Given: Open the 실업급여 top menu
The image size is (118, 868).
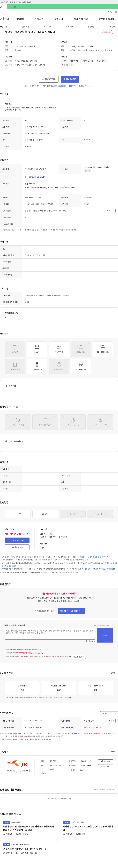Looking at the screenshot, I should pos(59,19).
